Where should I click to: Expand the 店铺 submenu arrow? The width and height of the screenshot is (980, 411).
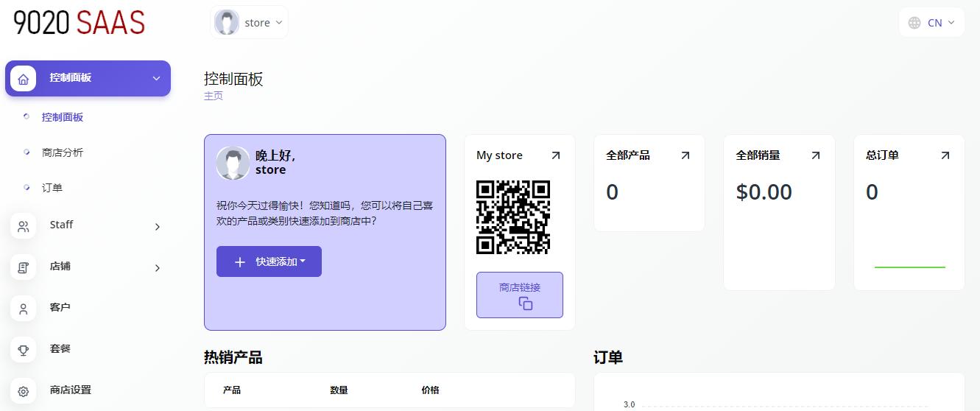(x=157, y=268)
